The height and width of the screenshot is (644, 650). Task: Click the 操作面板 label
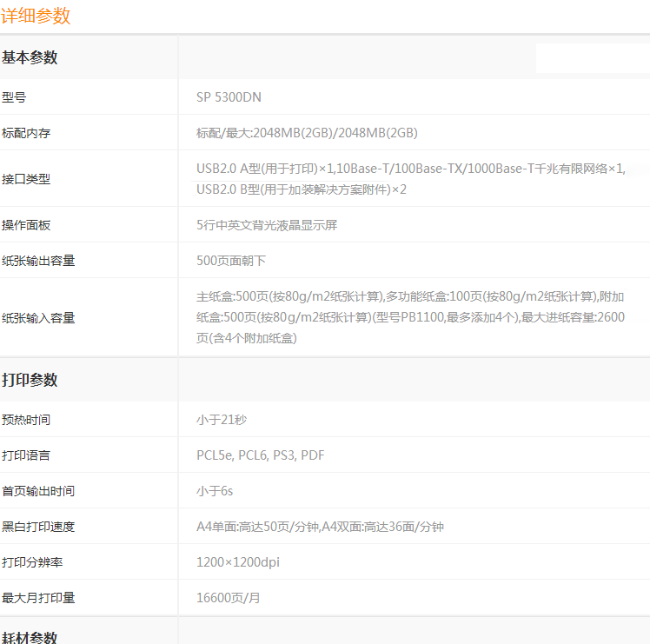pos(26,225)
